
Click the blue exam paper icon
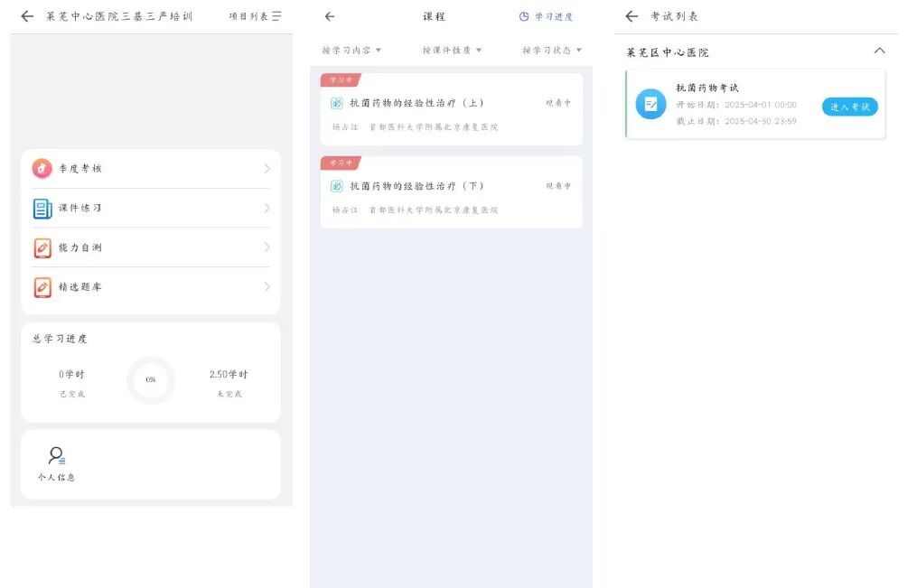pos(650,103)
